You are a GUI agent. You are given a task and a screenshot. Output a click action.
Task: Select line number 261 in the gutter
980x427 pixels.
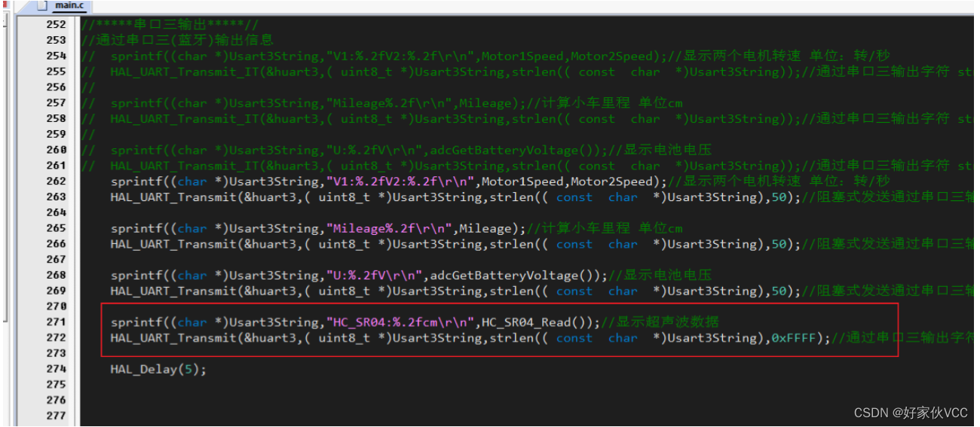pos(56,166)
